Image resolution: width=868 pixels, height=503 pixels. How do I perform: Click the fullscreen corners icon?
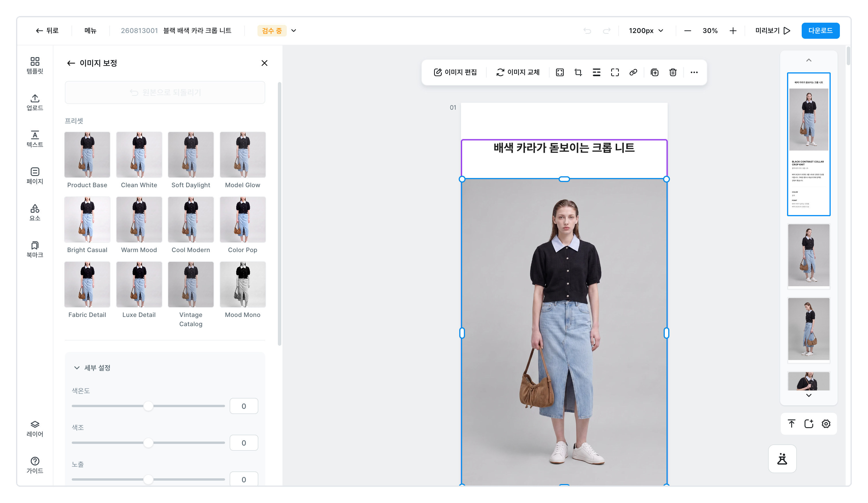pyautogui.click(x=615, y=72)
